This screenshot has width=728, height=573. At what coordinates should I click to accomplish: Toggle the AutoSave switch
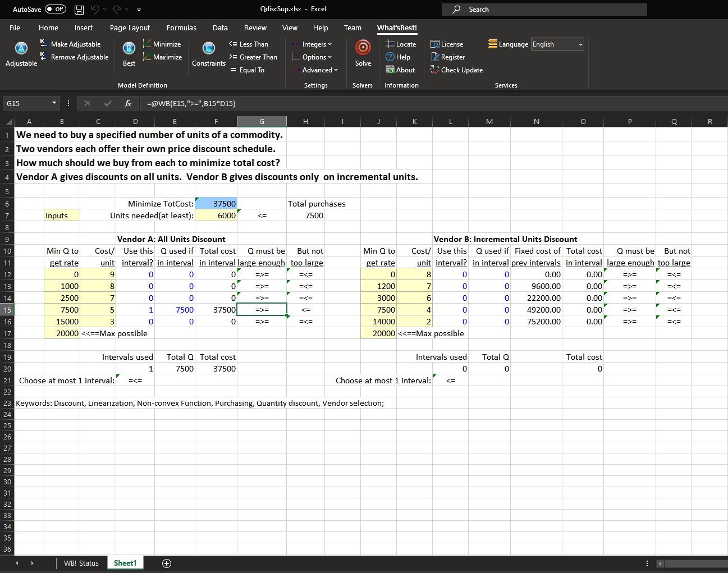[55, 10]
